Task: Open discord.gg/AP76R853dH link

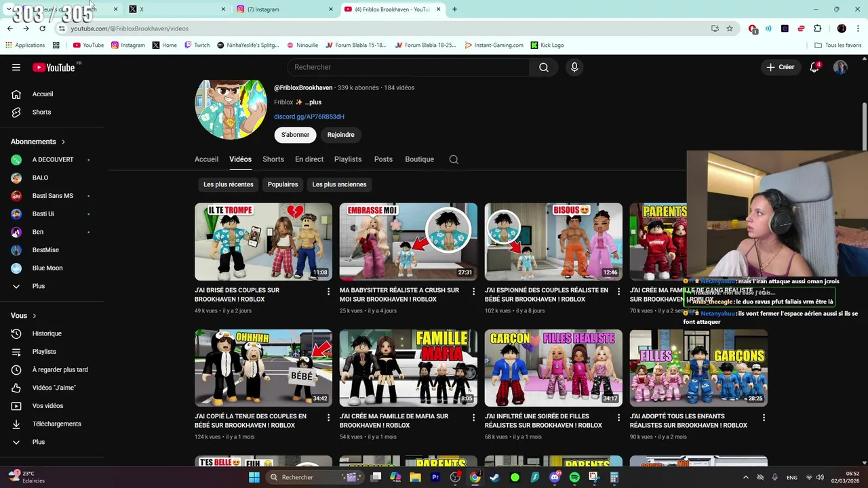Action: click(x=309, y=117)
